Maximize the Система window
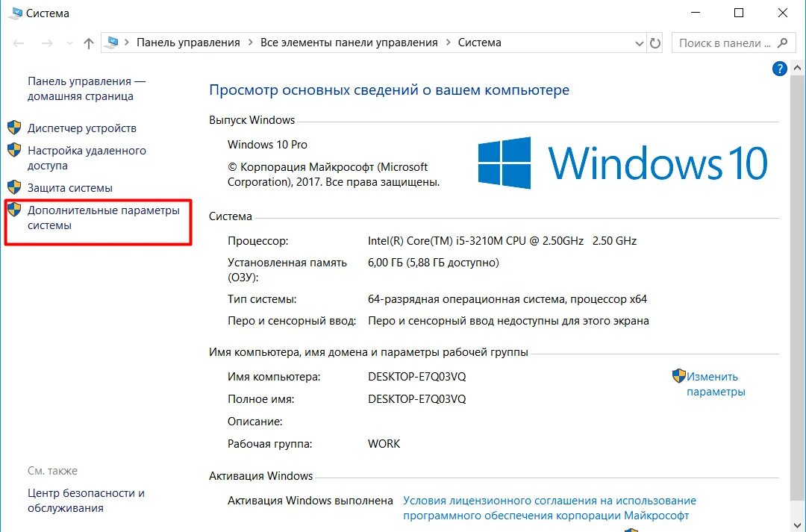This screenshot has height=532, width=806. (x=739, y=13)
